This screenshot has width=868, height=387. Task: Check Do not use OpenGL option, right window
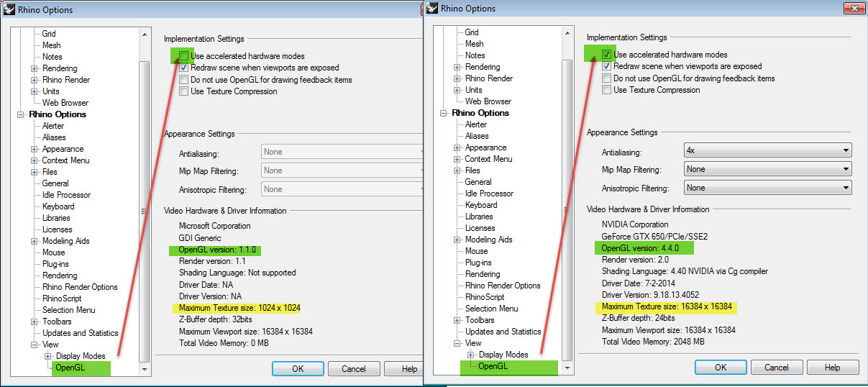pos(607,78)
